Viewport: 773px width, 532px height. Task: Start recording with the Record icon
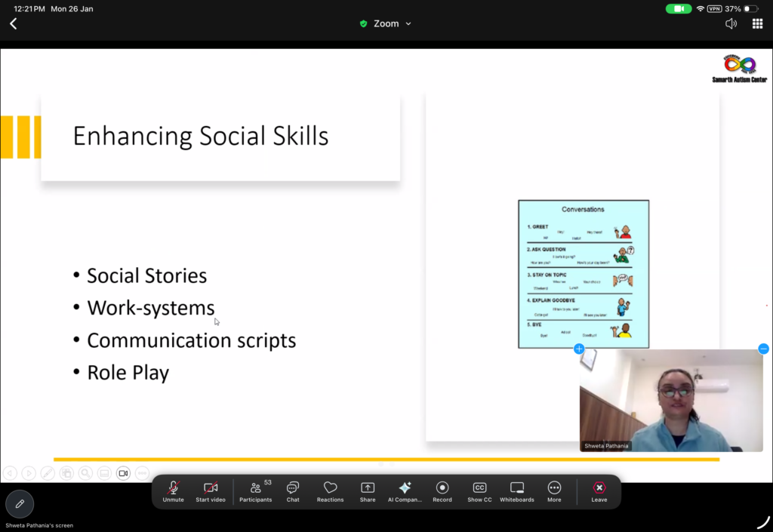tap(442, 490)
